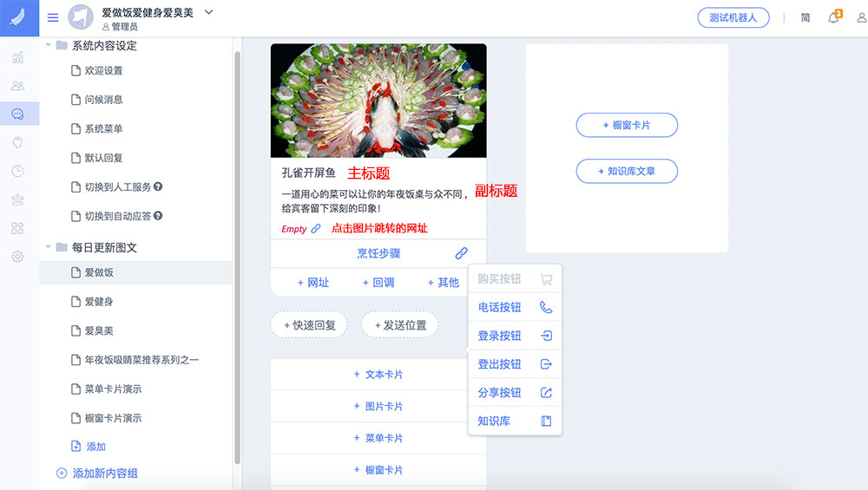Open the users sidebar icon
The image size is (868, 490).
[x=17, y=86]
